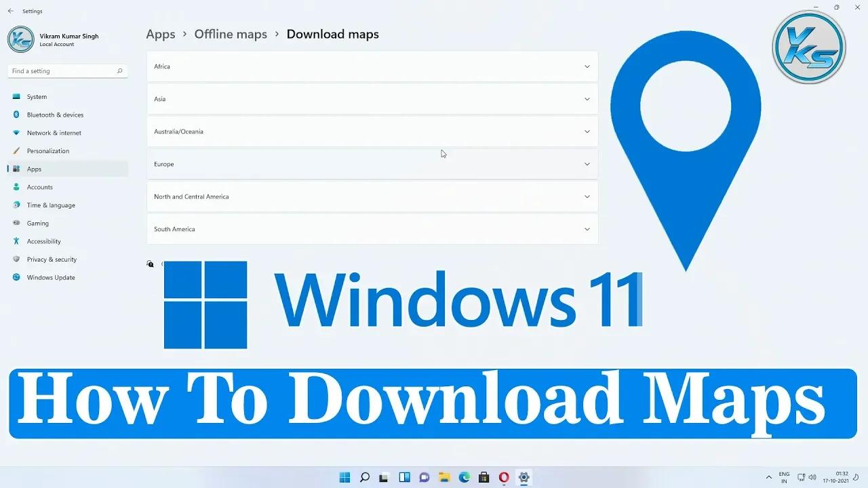Image resolution: width=868 pixels, height=488 pixels.
Task: Click the back arrow in Settings
Action: [x=9, y=11]
